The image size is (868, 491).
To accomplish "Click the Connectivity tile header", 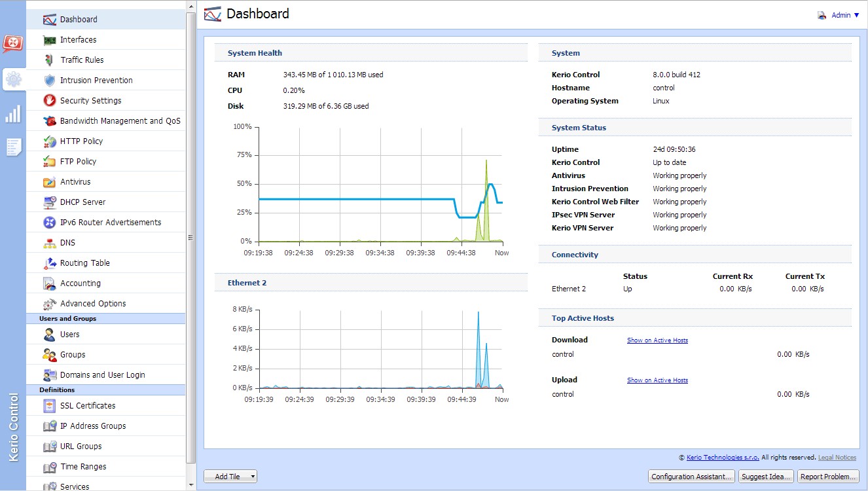I will 695,255.
